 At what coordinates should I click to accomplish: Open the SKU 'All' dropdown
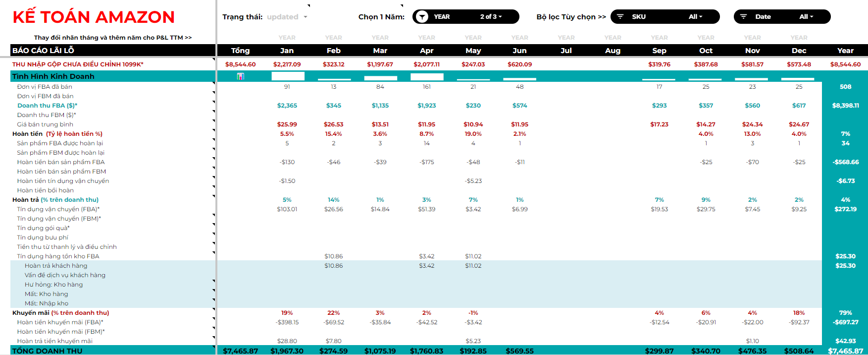tap(696, 17)
